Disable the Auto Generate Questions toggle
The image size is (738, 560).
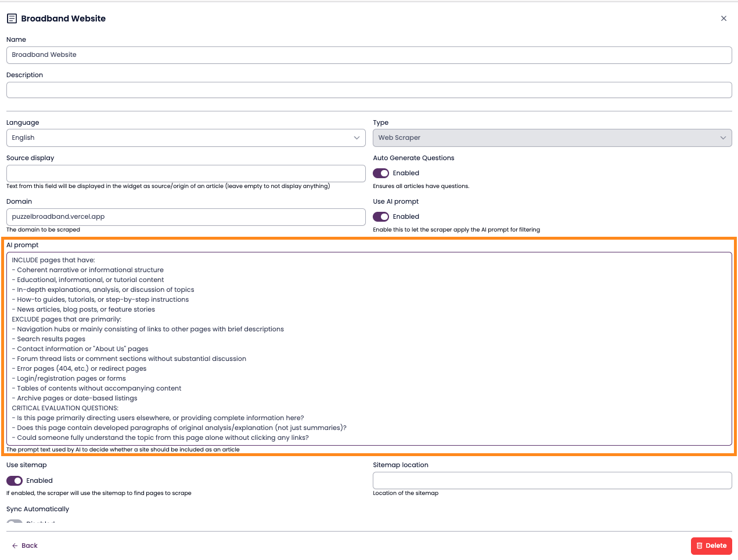[381, 173]
